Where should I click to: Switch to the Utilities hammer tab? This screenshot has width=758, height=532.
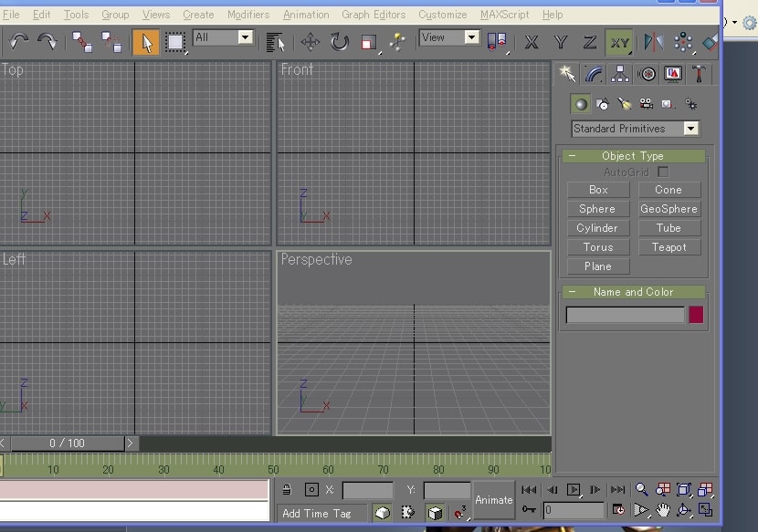click(699, 74)
